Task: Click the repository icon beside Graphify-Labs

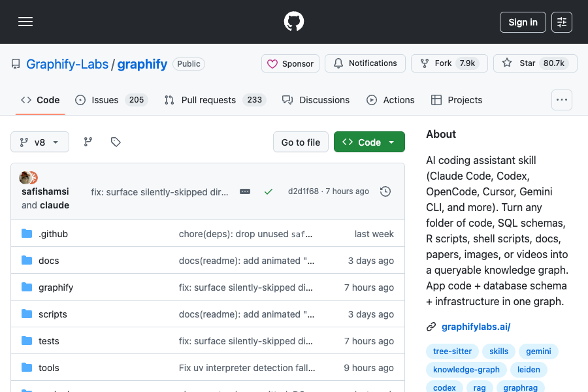Action: [x=16, y=64]
